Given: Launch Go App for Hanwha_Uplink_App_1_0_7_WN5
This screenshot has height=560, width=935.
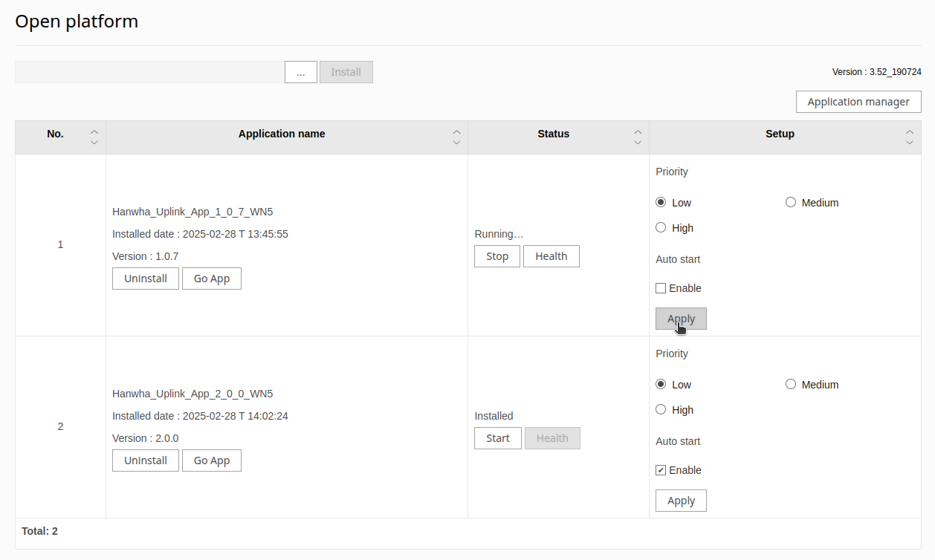Looking at the screenshot, I should [211, 278].
